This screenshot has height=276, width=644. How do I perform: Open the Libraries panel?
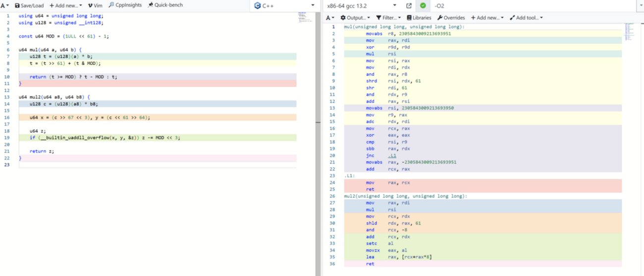pyautogui.click(x=419, y=18)
